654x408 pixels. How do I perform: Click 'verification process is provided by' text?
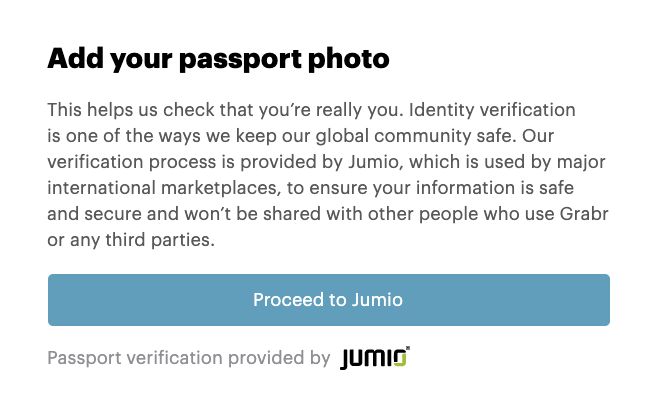coord(195,162)
